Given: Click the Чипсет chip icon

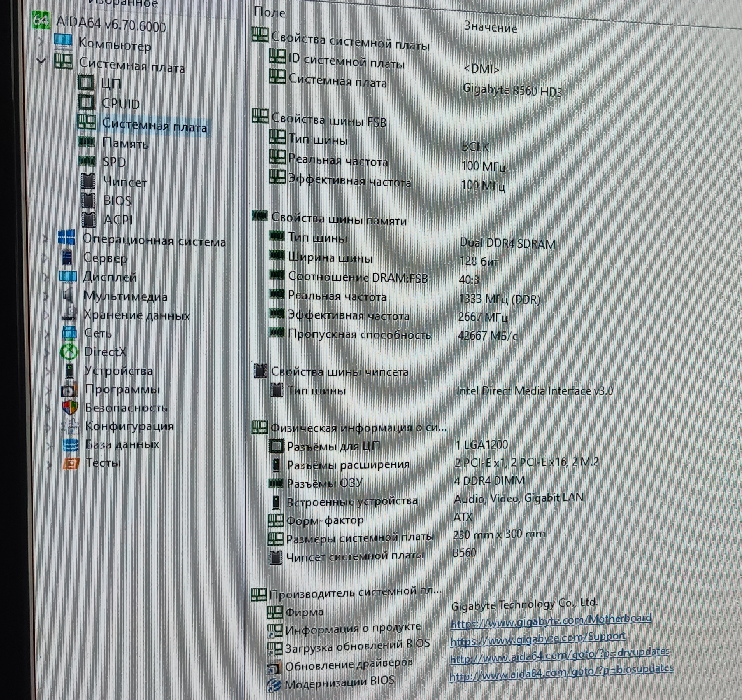Looking at the screenshot, I should (x=88, y=181).
